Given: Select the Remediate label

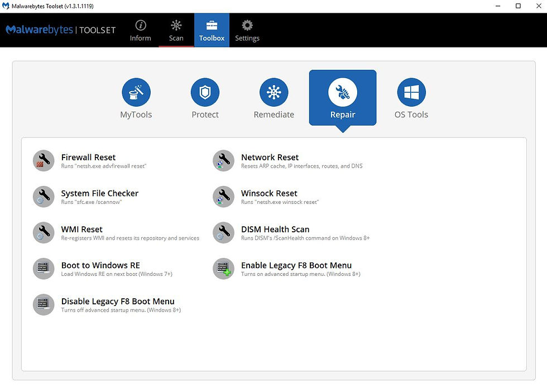Looking at the screenshot, I should (274, 114).
